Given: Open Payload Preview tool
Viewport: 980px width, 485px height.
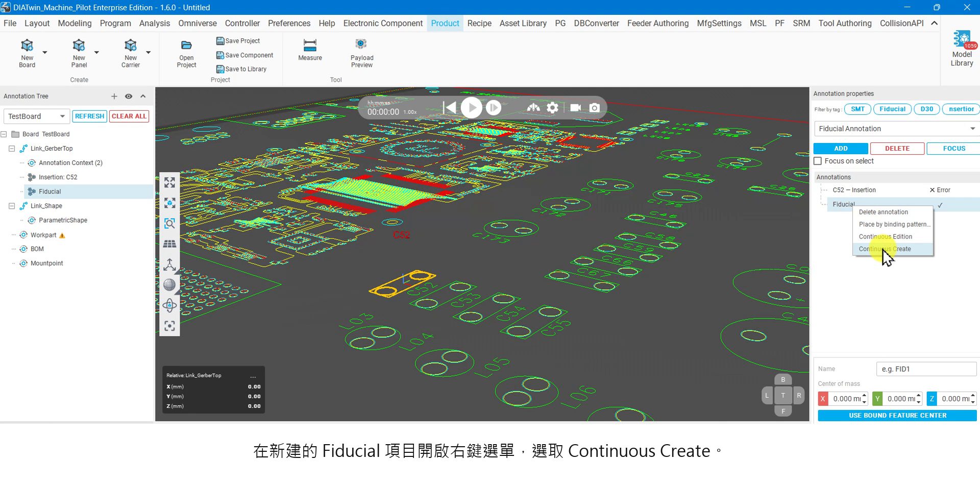Looking at the screenshot, I should click(x=362, y=53).
